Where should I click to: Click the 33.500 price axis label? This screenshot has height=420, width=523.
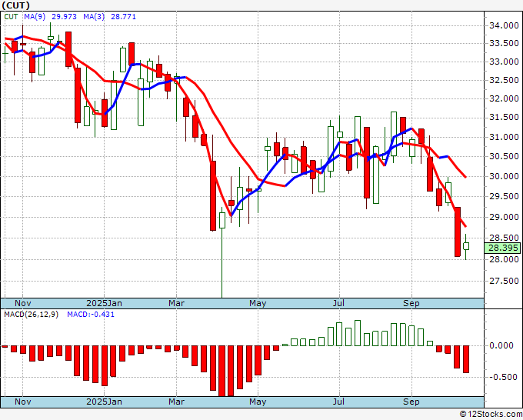(x=504, y=43)
